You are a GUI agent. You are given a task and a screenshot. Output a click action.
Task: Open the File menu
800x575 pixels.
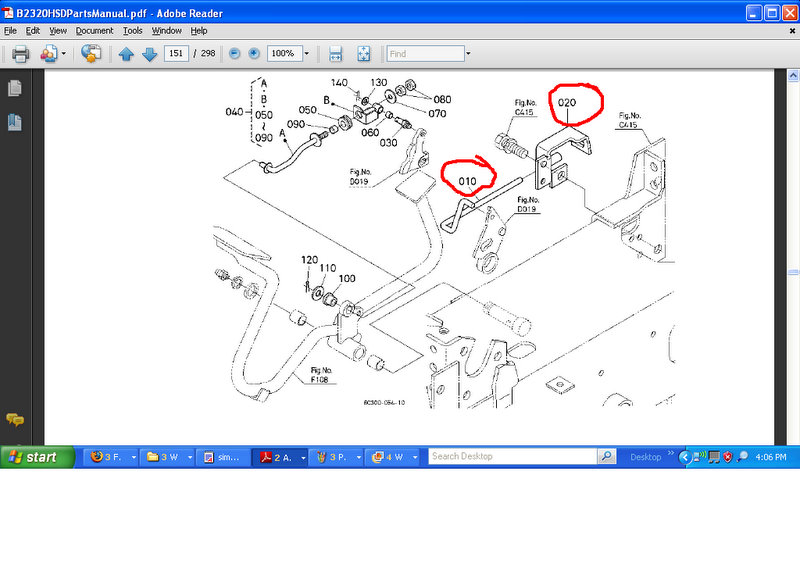(x=10, y=31)
